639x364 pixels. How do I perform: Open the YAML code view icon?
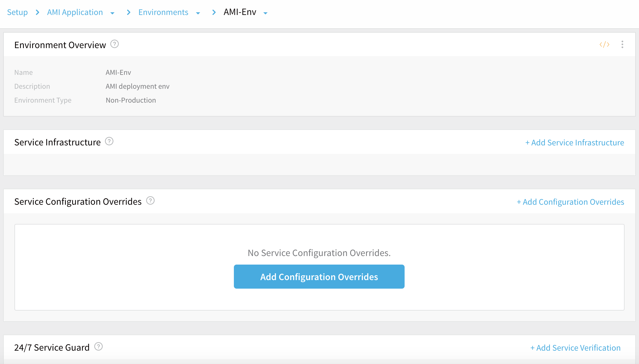pos(604,44)
